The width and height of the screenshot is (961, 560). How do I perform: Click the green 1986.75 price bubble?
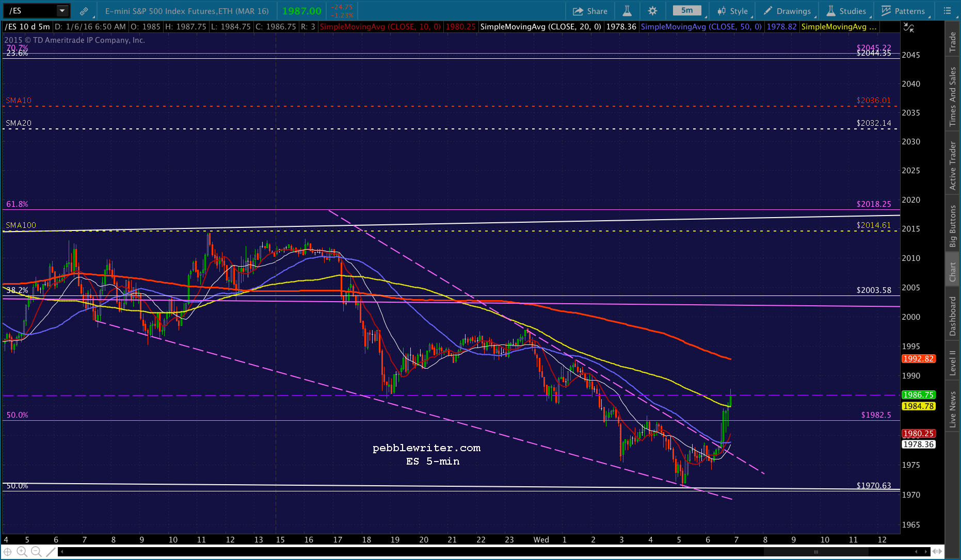(918, 395)
